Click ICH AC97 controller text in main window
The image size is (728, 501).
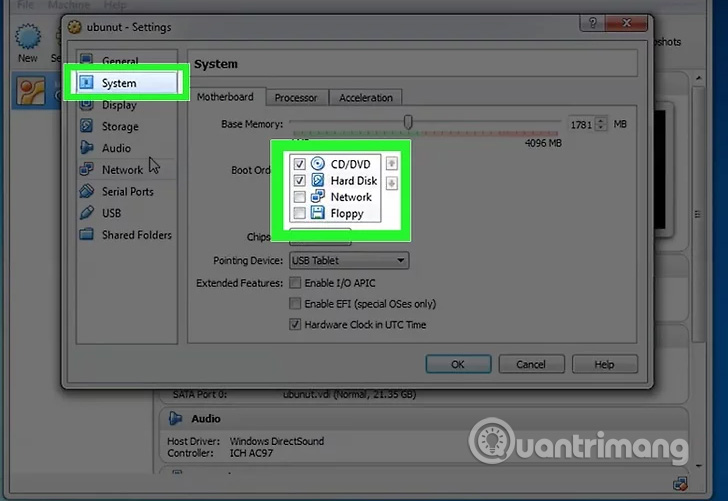[x=251, y=453]
